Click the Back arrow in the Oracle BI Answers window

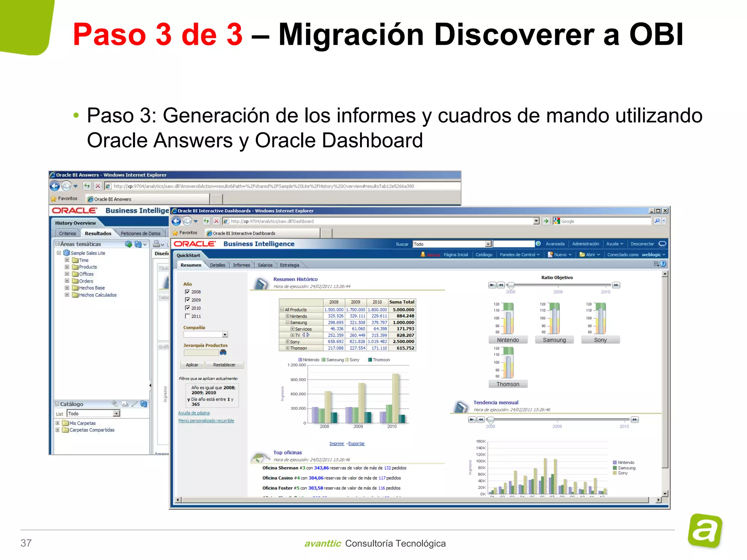tap(55, 186)
